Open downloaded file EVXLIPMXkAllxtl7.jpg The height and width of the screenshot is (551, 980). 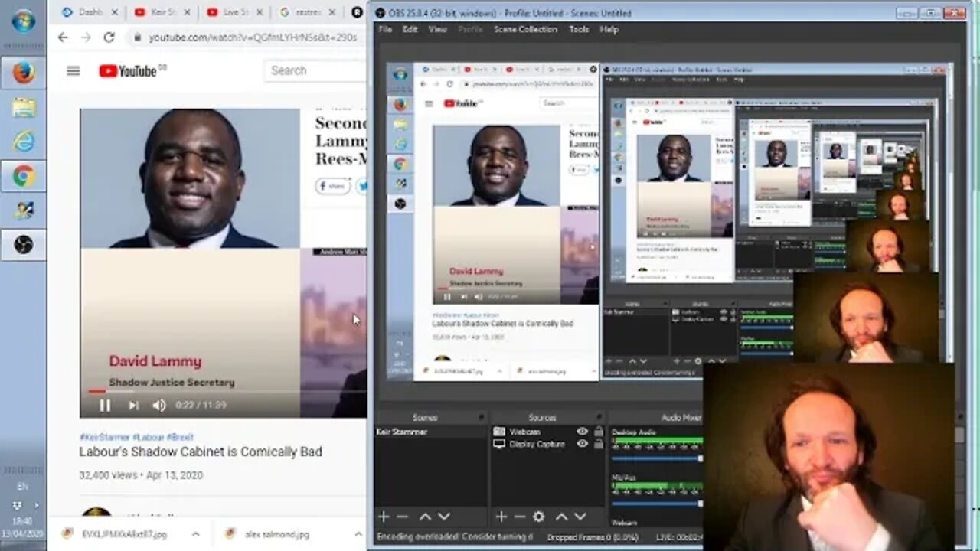point(122,533)
